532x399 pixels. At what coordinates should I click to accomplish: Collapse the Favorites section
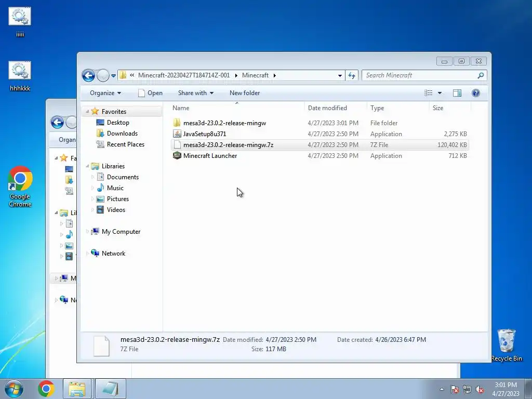(x=87, y=111)
